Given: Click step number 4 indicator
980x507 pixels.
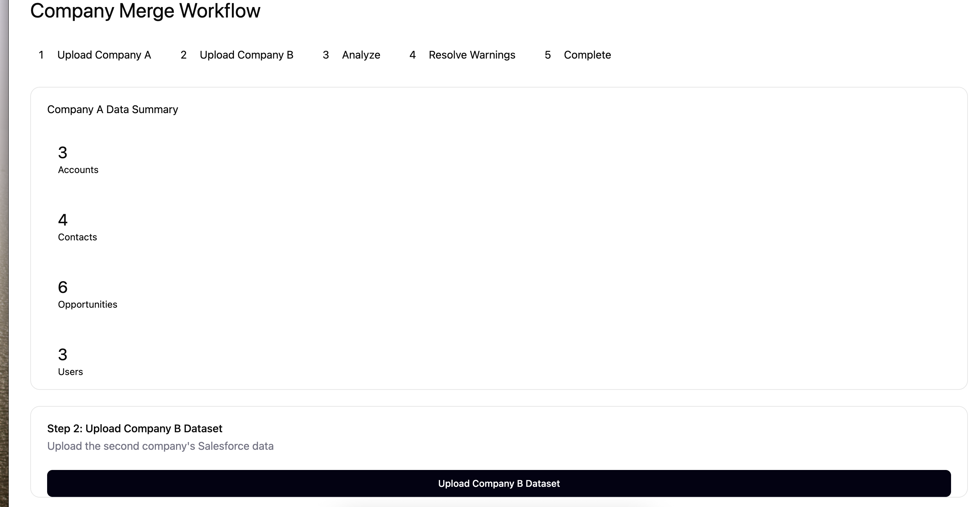Looking at the screenshot, I should pyautogui.click(x=412, y=55).
